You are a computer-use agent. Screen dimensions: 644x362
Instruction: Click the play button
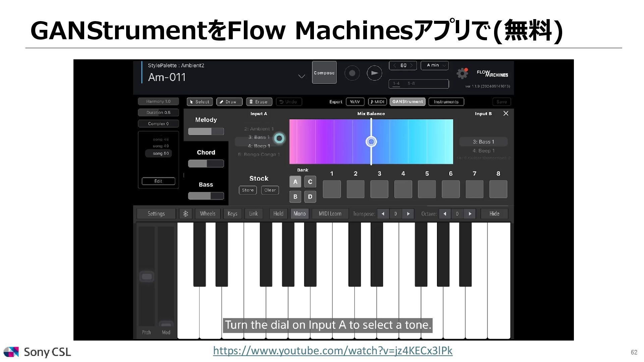(x=374, y=73)
